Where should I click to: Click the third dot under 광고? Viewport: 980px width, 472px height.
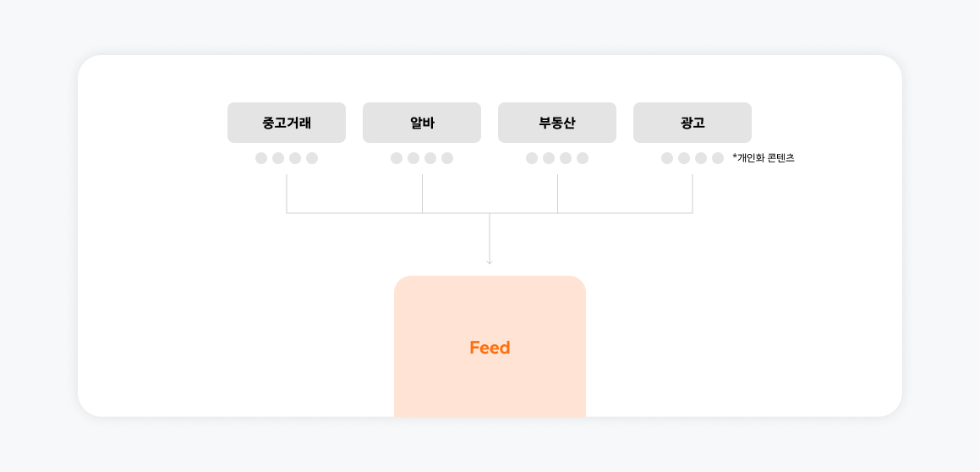tap(701, 158)
